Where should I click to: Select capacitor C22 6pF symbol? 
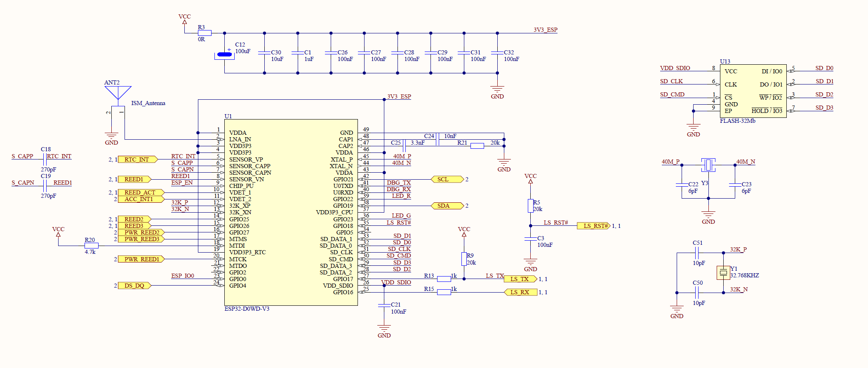point(682,185)
